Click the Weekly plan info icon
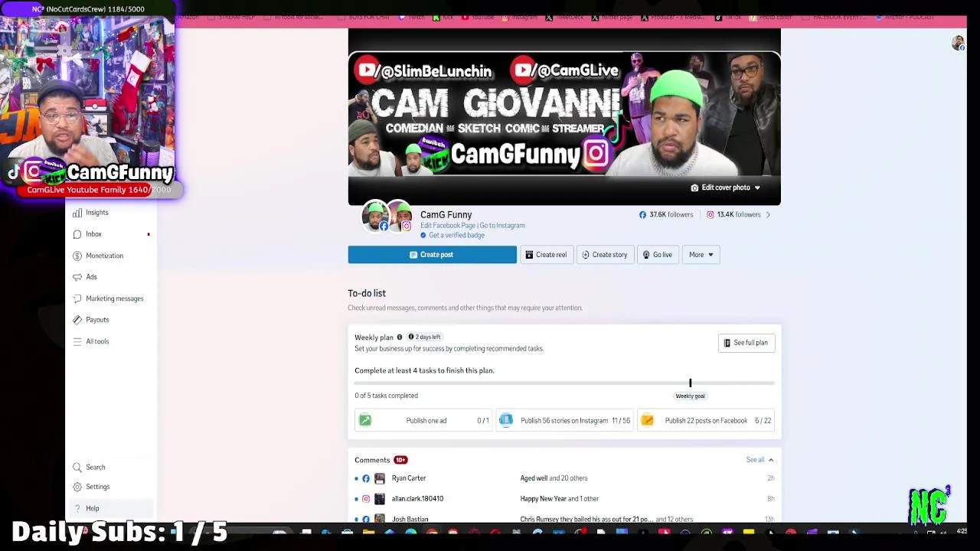The width and height of the screenshot is (980, 551). 399,337
